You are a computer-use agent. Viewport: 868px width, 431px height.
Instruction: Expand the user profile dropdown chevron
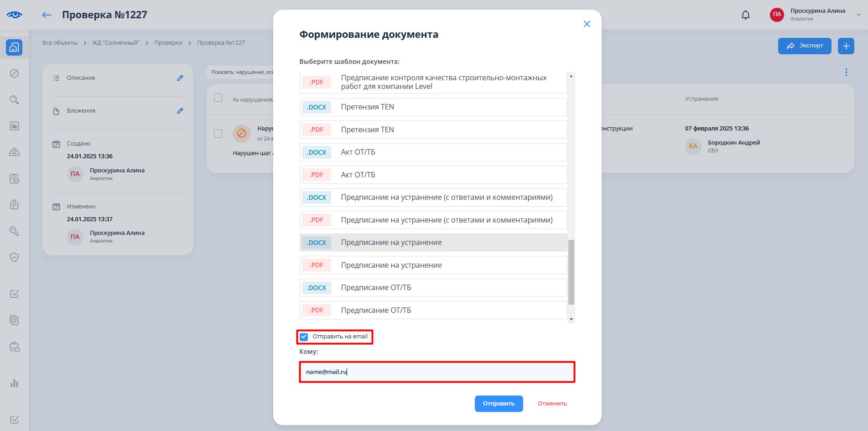[858, 15]
